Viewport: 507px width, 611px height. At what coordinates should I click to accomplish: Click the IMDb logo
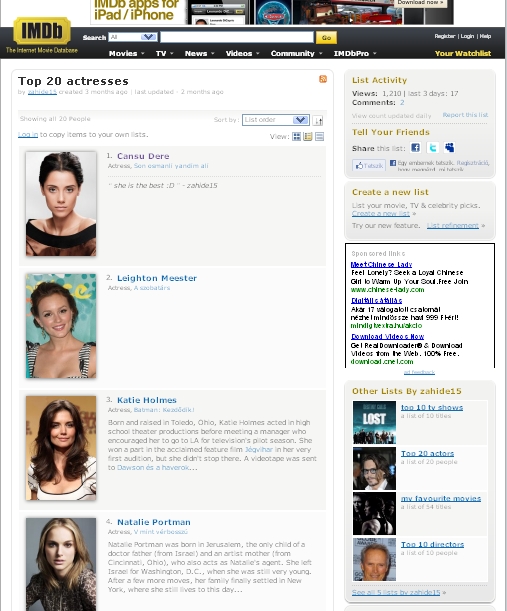42,30
